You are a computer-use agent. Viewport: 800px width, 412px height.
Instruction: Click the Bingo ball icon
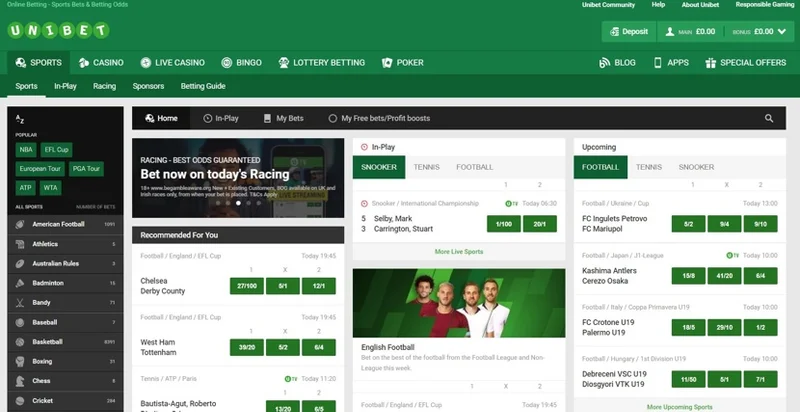[227, 63]
